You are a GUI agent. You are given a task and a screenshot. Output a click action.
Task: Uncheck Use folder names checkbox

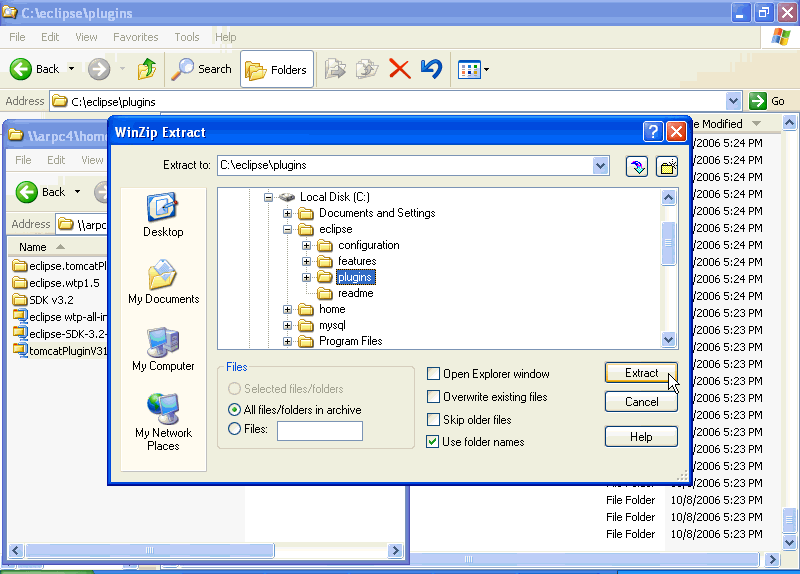(434, 441)
